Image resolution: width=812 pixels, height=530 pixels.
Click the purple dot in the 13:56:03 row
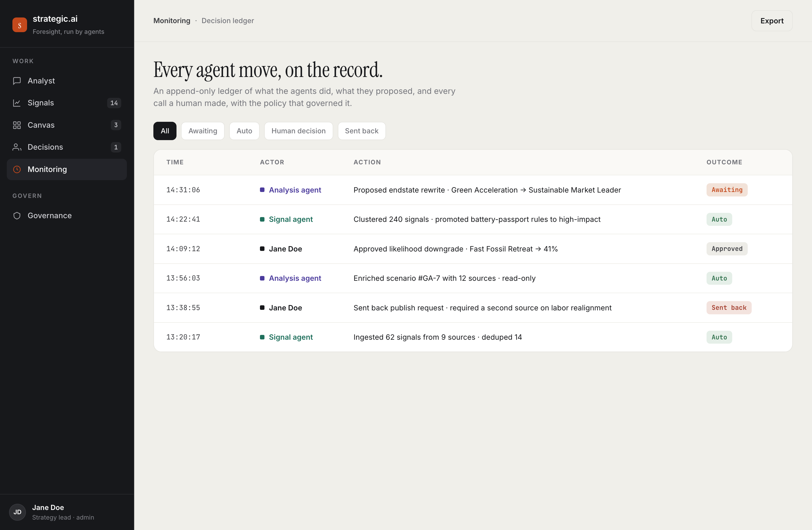[x=262, y=278]
